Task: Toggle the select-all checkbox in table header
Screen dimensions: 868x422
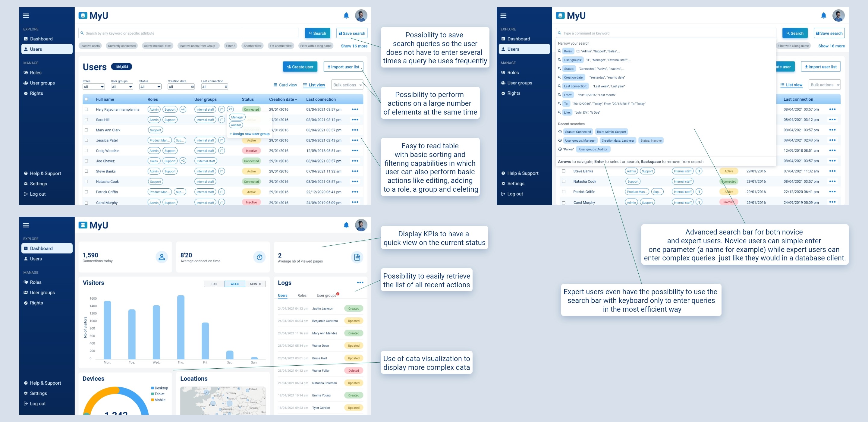Action: coord(87,100)
